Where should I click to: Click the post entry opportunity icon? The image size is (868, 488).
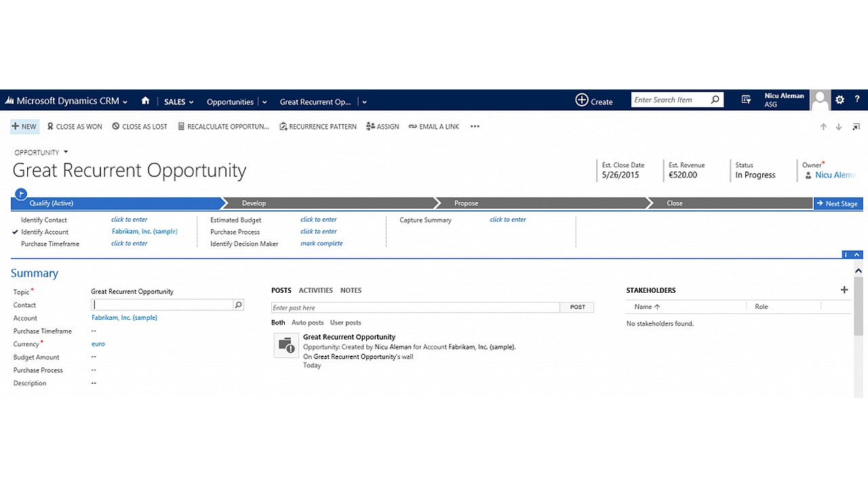285,345
